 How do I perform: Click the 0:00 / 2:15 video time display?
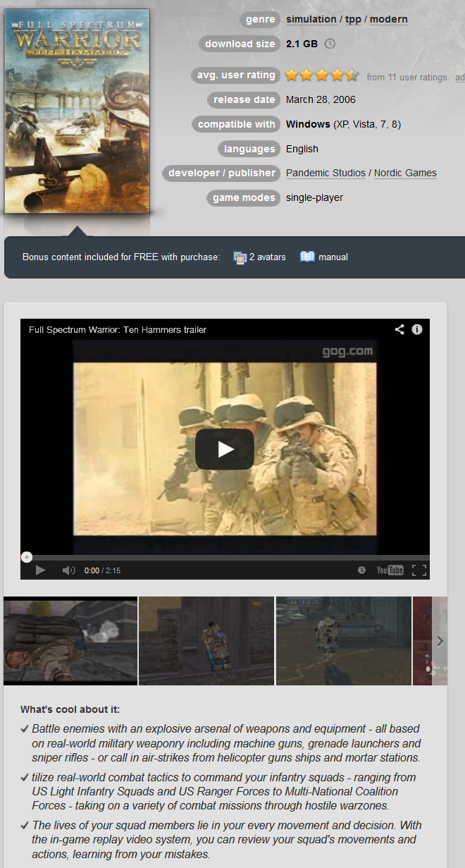coord(102,570)
